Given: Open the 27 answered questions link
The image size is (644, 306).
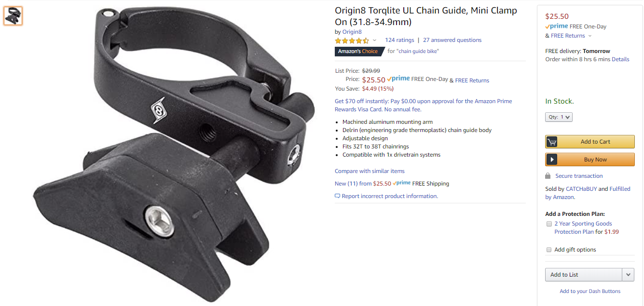Looking at the screenshot, I should 452,40.
